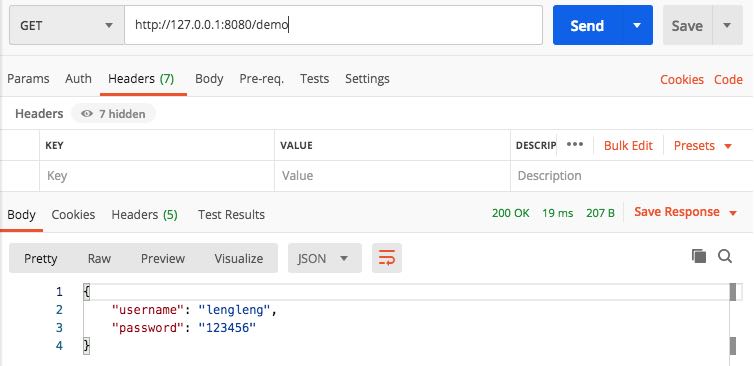Viewport: 754px width, 366px height.
Task: Switch to Raw response view
Action: coord(99,258)
